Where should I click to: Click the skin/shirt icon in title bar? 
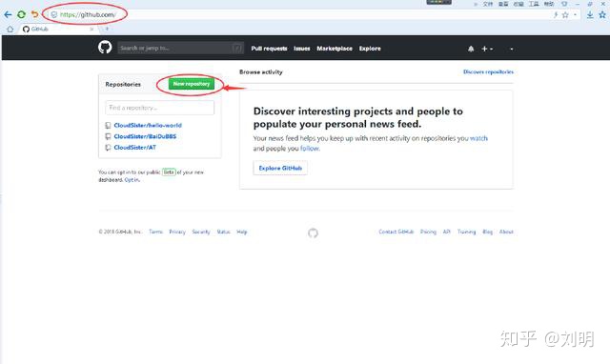[x=564, y=4]
